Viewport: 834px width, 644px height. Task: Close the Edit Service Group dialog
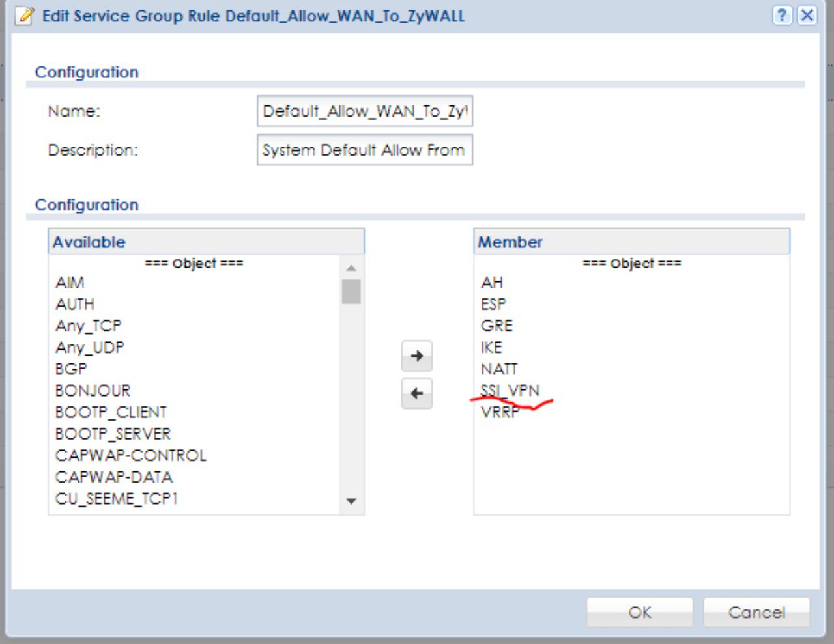(807, 16)
